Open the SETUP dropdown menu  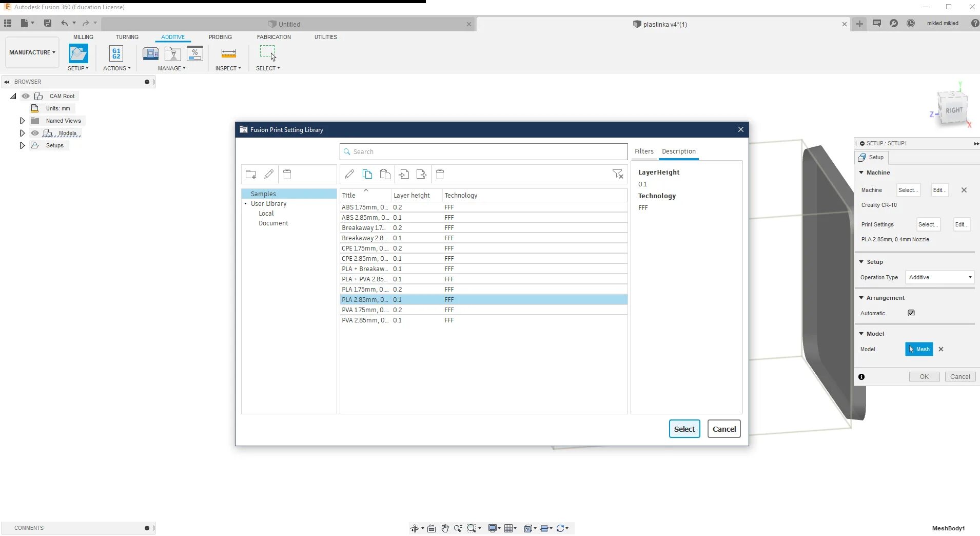point(78,68)
